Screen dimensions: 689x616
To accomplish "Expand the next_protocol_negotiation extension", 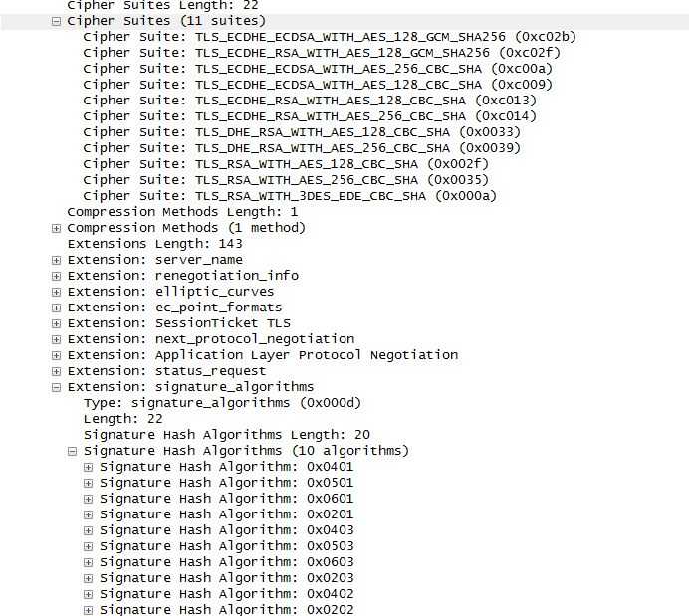I will pyautogui.click(x=56, y=339).
